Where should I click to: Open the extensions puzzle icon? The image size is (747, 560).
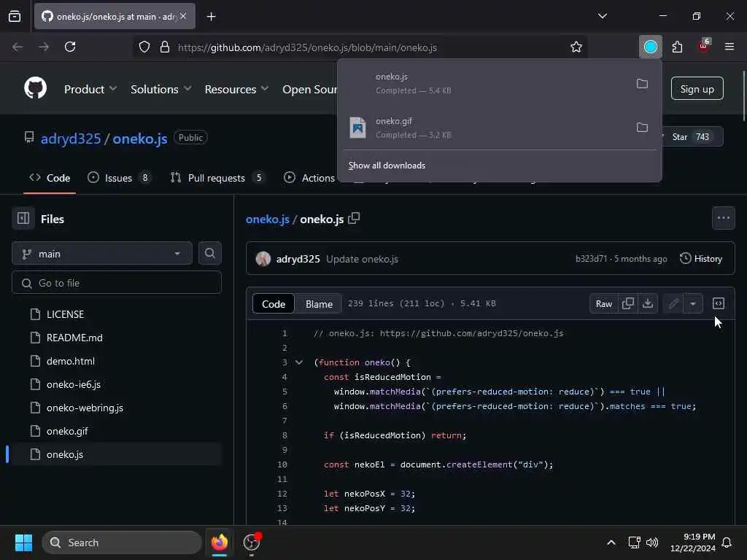[677, 47]
